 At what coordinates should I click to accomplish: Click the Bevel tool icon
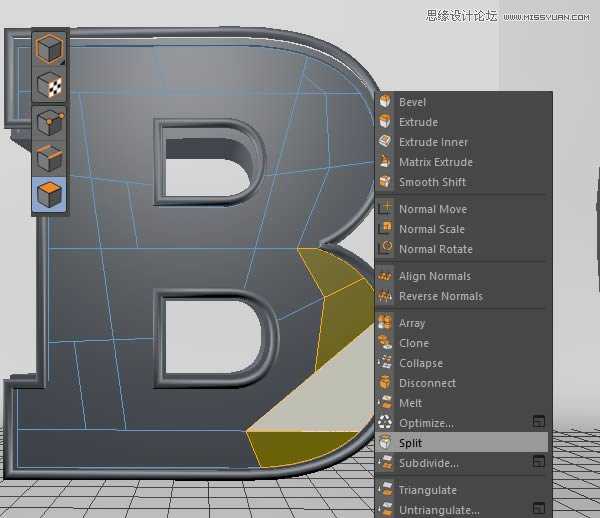point(385,102)
